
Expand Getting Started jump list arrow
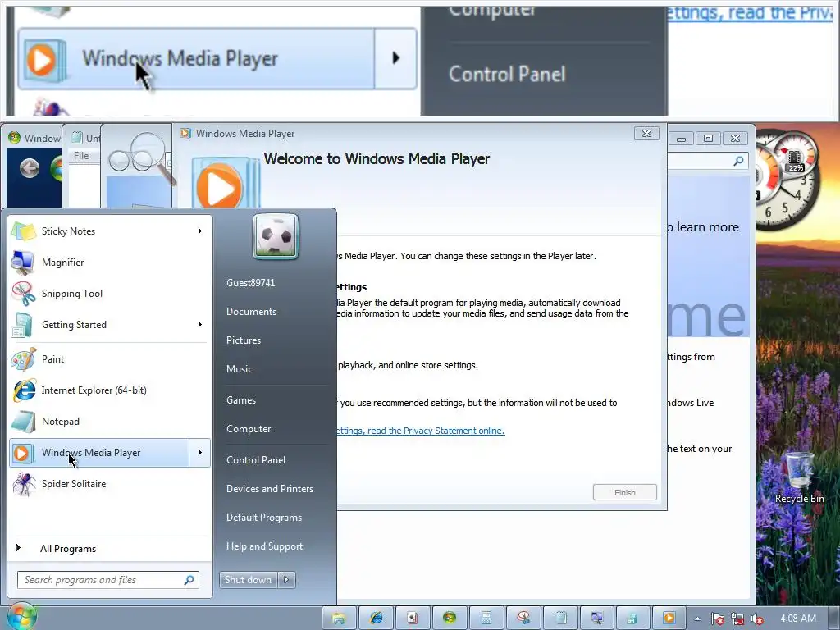pyautogui.click(x=200, y=325)
